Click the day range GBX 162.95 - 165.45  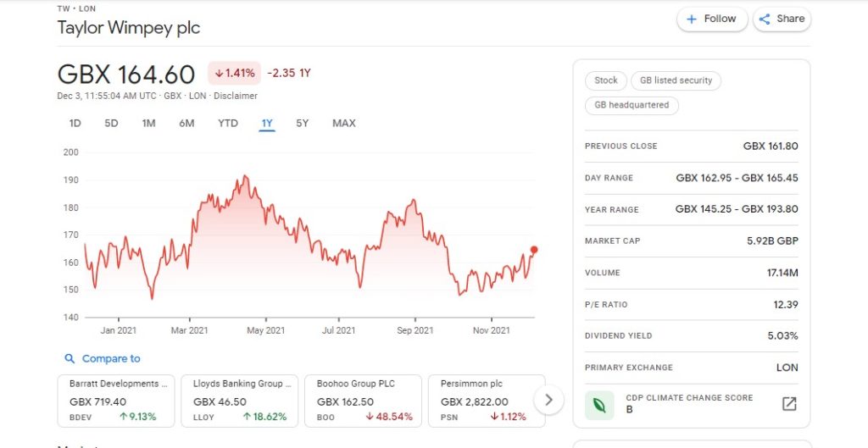click(x=737, y=178)
